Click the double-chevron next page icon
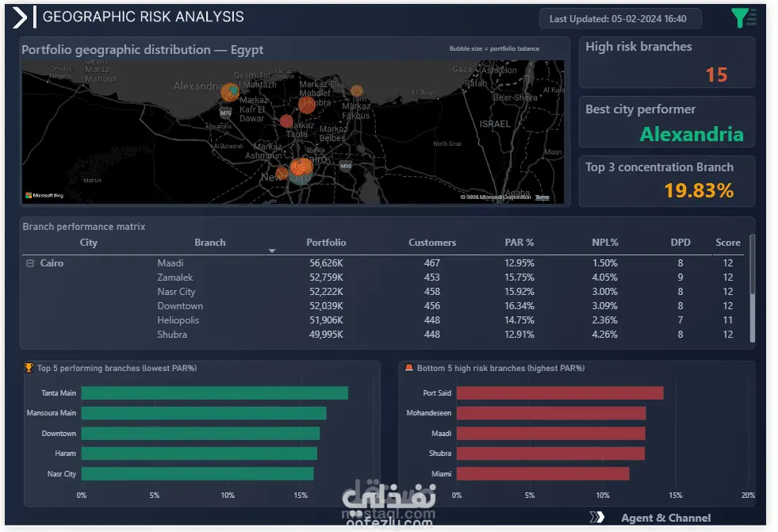Image resolution: width=778 pixels, height=532 pixels. tap(597, 517)
